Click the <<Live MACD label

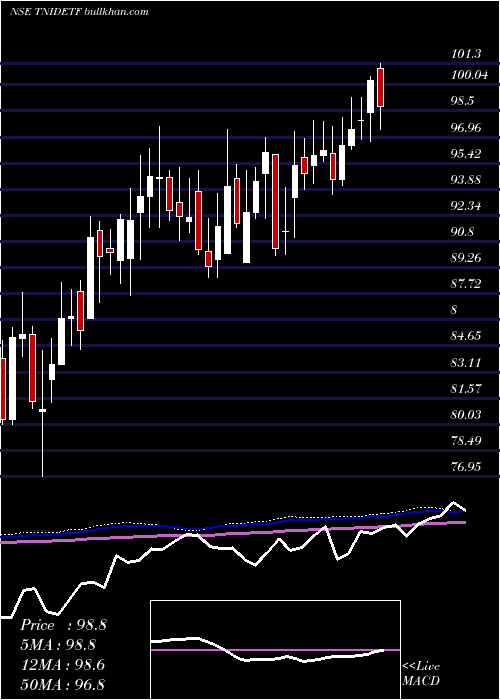(x=421, y=674)
